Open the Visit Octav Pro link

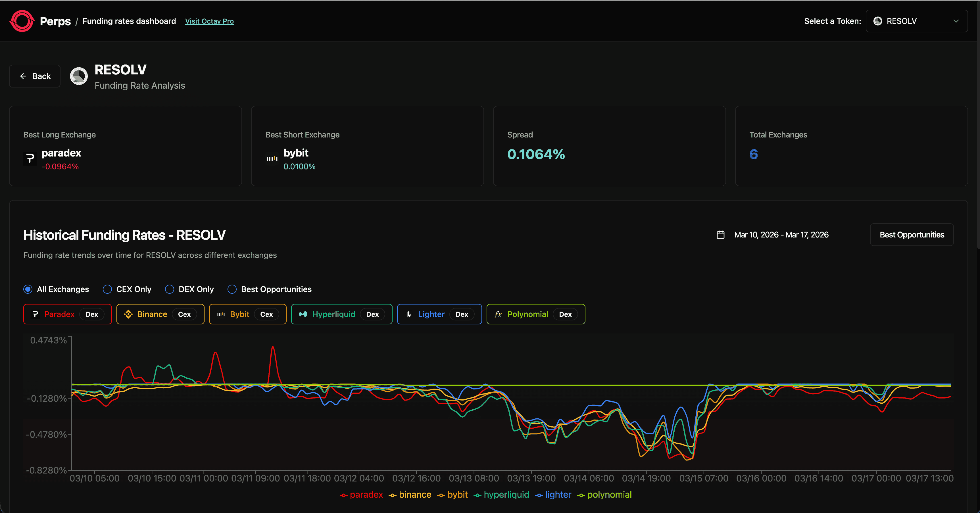[209, 21]
